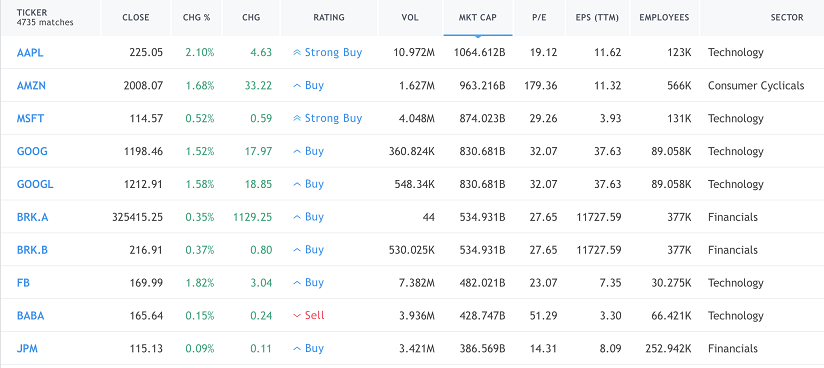This screenshot has height=368, width=824.
Task: Sort by the CLOSE column header
Action: (x=136, y=17)
